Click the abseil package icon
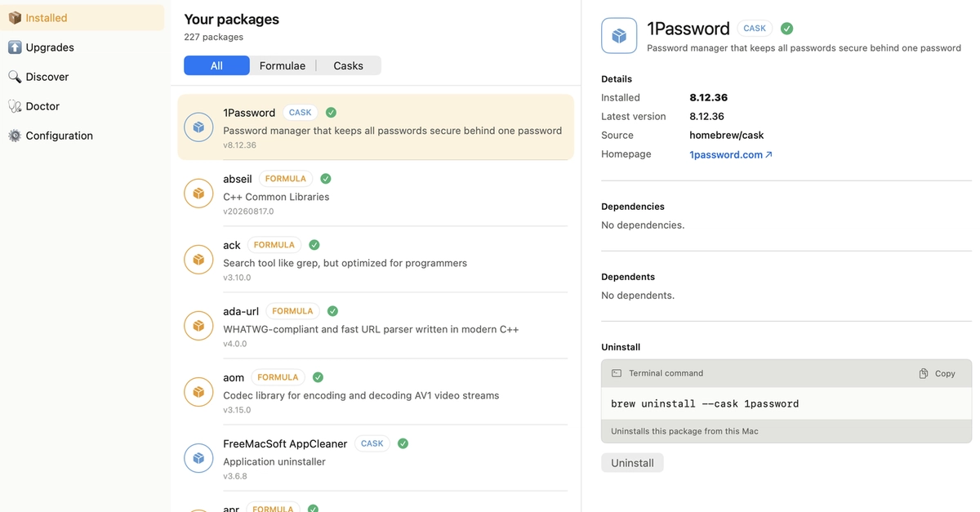980x512 pixels. tap(198, 194)
